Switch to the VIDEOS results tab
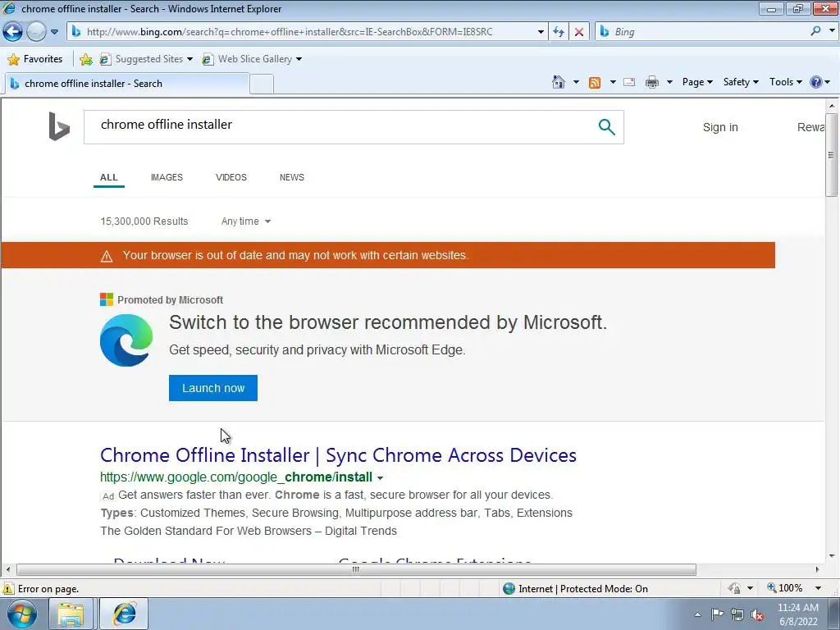The width and height of the screenshot is (840, 630). point(231,177)
